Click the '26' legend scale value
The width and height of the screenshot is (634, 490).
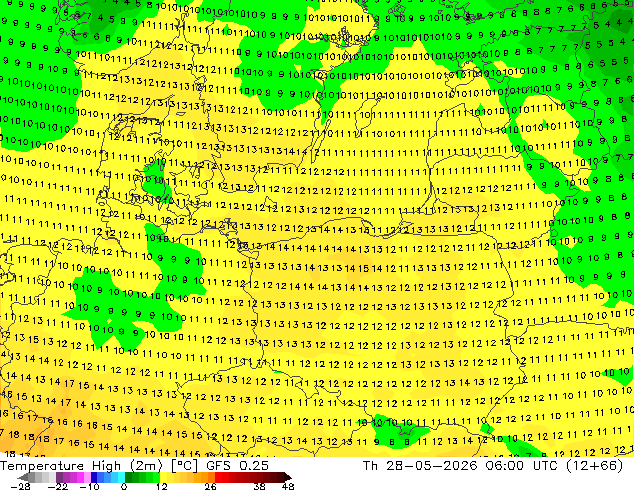pyautogui.click(x=210, y=486)
